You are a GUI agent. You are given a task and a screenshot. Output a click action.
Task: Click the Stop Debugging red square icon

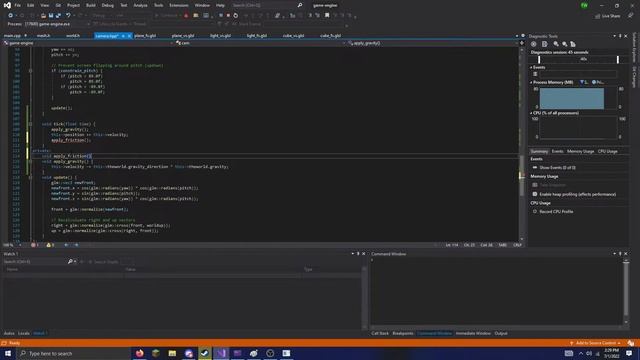[228, 16]
